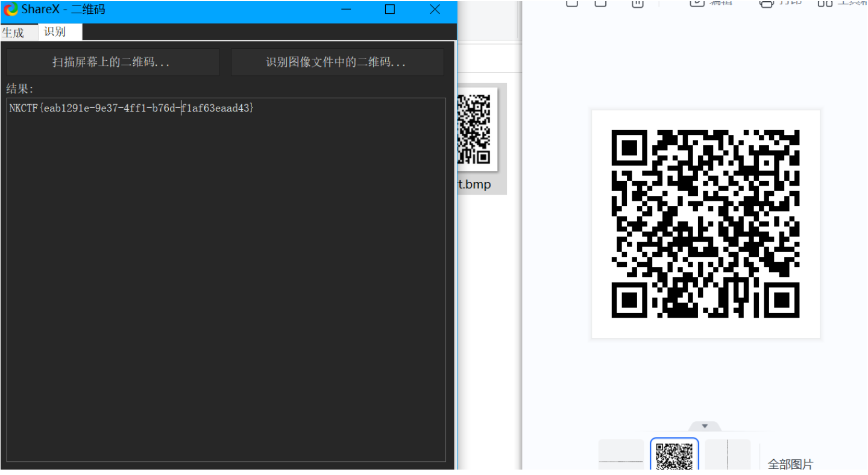Image resolution: width=868 pixels, height=475 pixels.
Task: Click the 识别图像文件中的二维码 button
Action: 337,62
